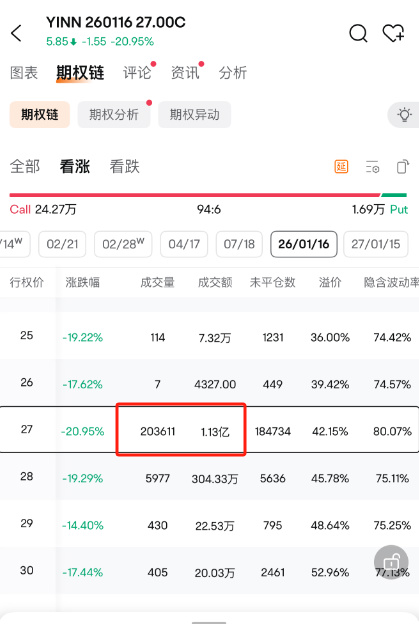
Task: Select the 期权链 main tab
Action: click(80, 73)
